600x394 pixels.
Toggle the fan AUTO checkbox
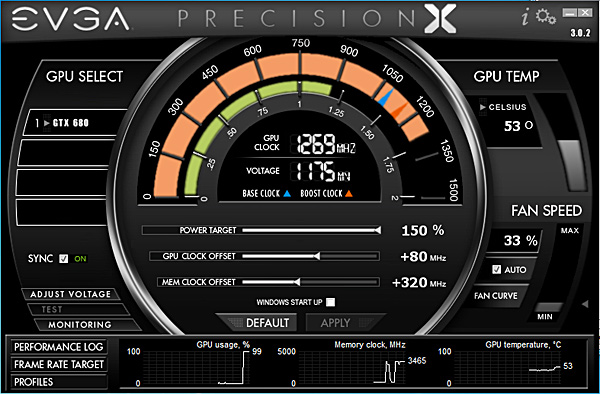497,270
